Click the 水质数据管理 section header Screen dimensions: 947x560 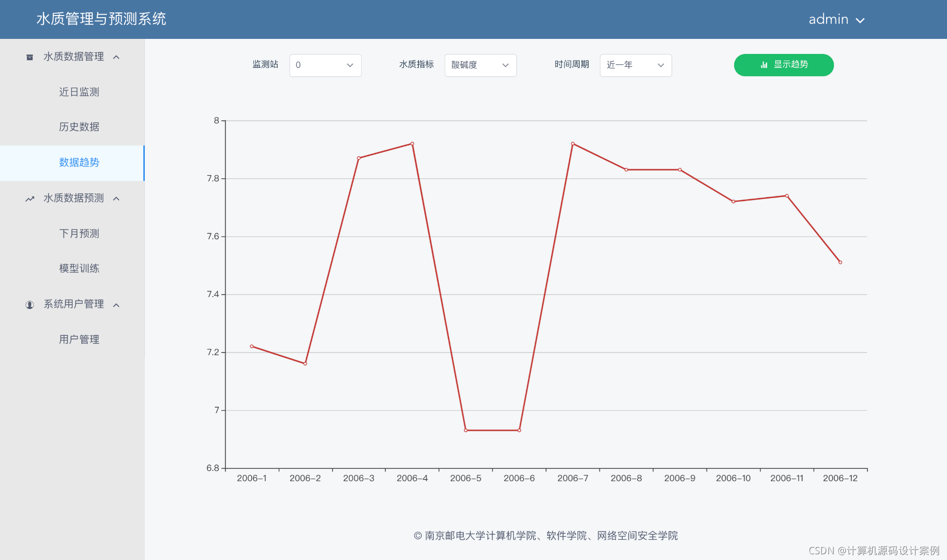[x=72, y=57]
